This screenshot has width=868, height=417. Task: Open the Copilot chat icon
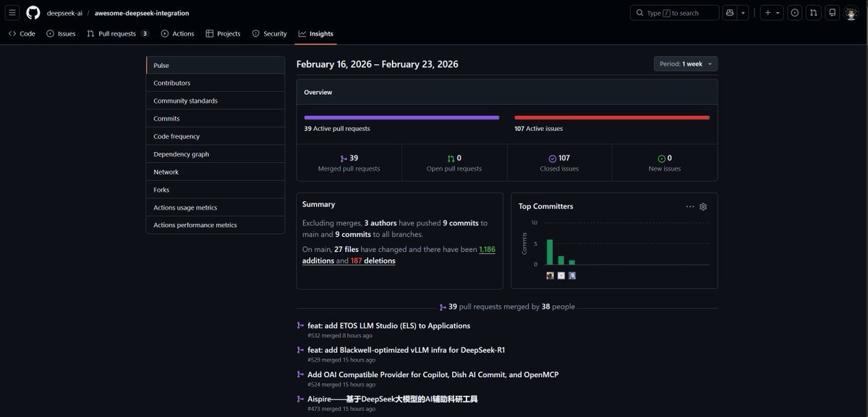[x=729, y=13]
